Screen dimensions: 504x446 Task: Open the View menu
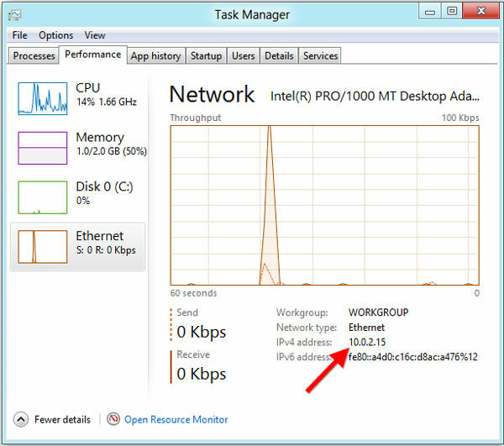(95, 35)
